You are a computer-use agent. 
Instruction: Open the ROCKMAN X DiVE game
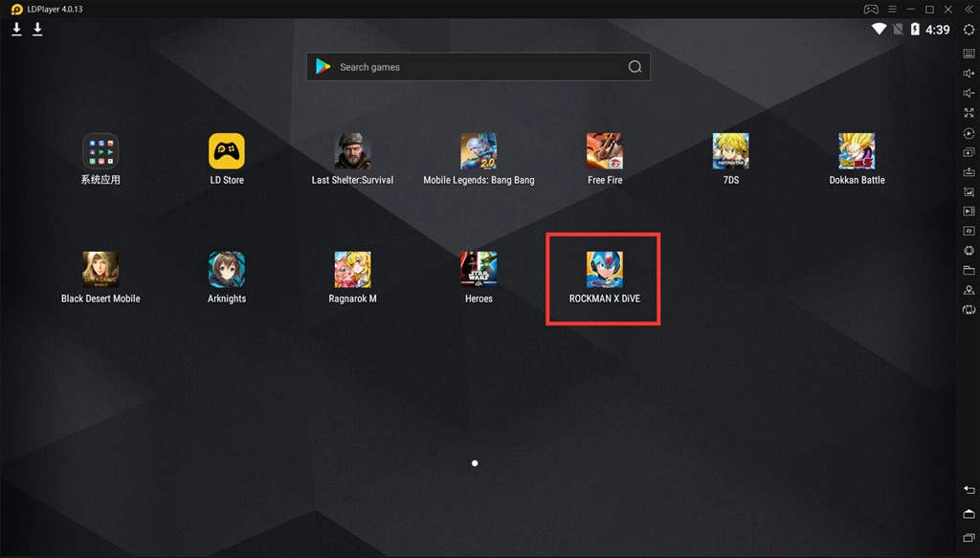tap(605, 269)
